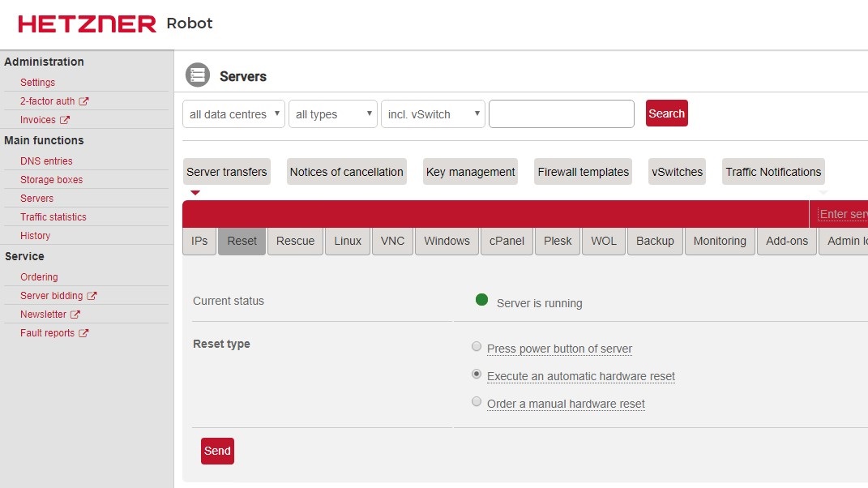Expand the all types dropdown
The width and height of the screenshot is (868, 488).
pyautogui.click(x=333, y=114)
